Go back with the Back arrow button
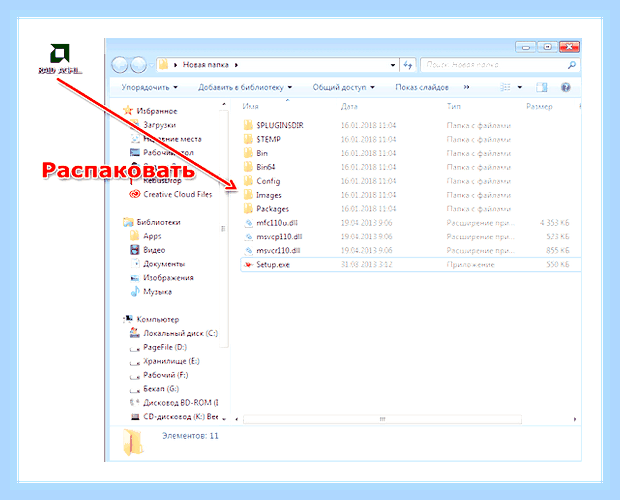The height and width of the screenshot is (500, 620). click(x=120, y=65)
